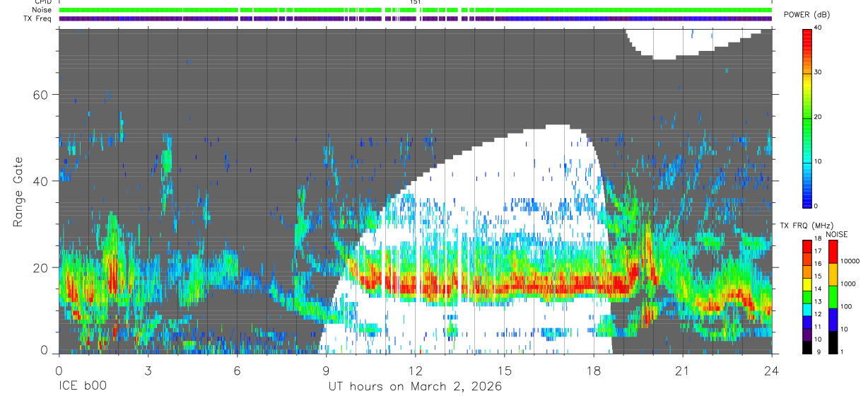
Task: Click the POWER (dB) legend title
Action: coord(807,15)
